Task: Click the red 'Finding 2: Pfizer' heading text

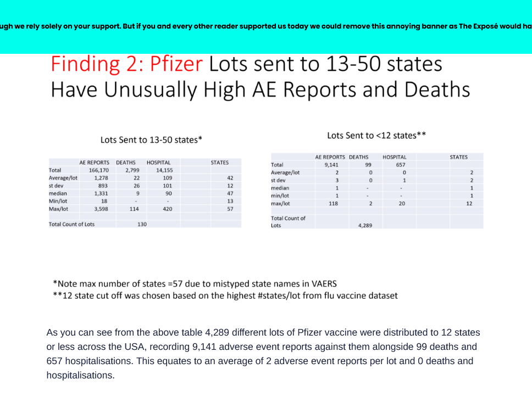Action: click(126, 64)
